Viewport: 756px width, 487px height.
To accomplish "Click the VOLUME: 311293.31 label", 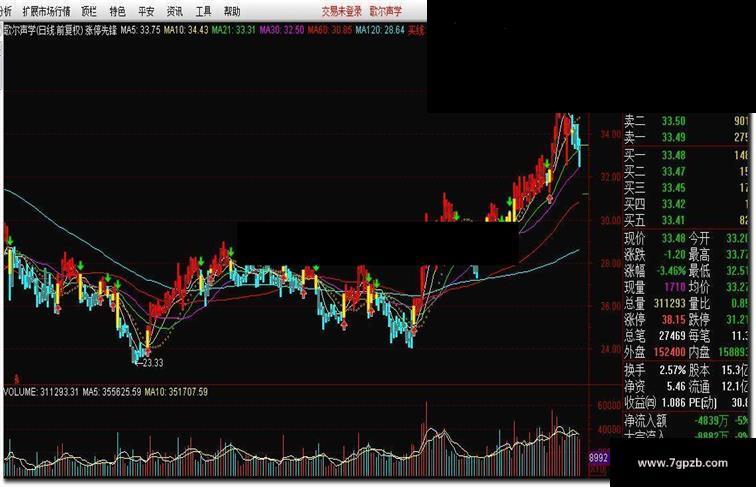I will pyautogui.click(x=41, y=392).
